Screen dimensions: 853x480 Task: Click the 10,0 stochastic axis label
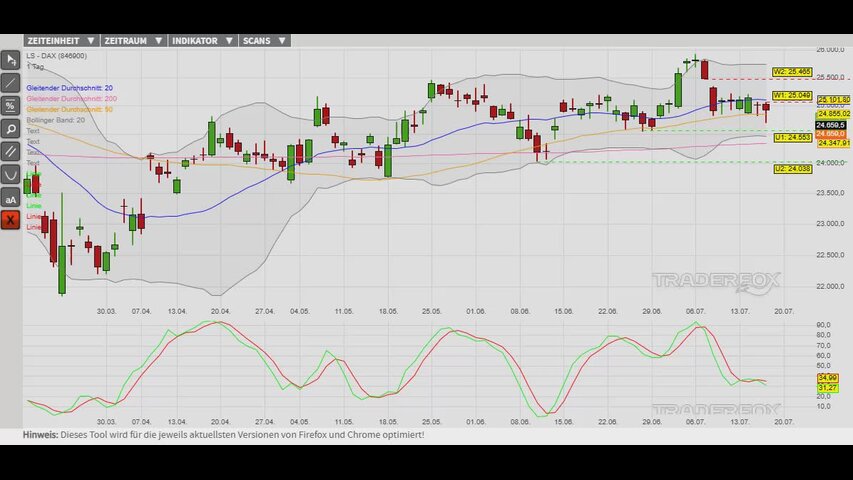pyautogui.click(x=823, y=407)
